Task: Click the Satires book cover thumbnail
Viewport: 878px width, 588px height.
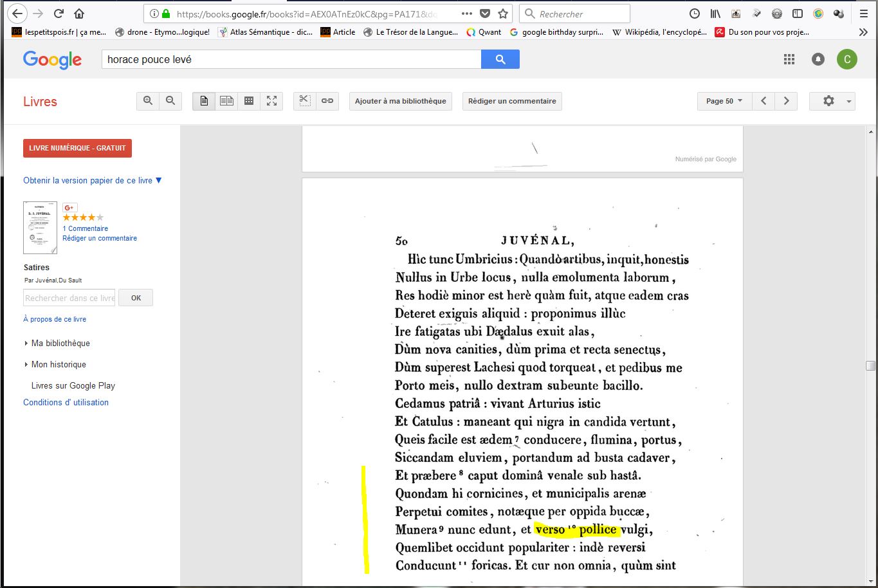Action: tap(40, 228)
